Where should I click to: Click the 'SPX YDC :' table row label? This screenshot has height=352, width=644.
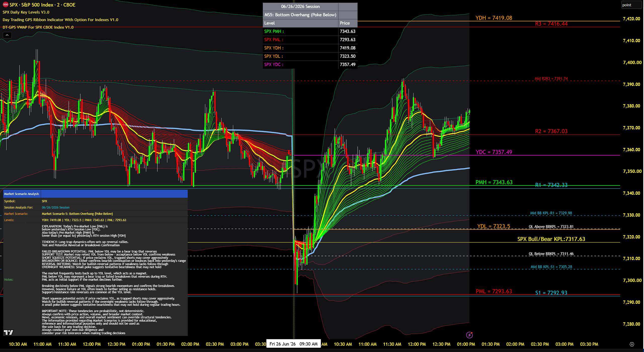tap(274, 65)
